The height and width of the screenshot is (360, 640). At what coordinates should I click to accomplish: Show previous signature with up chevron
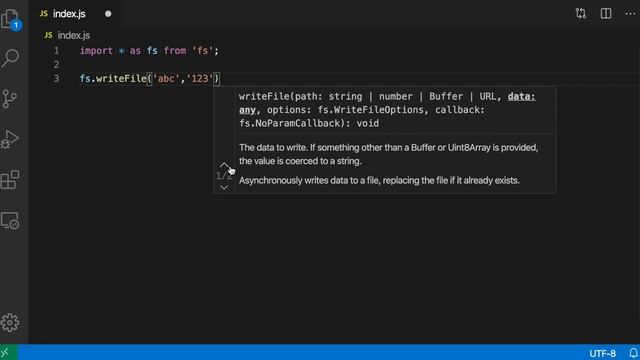coord(224,165)
